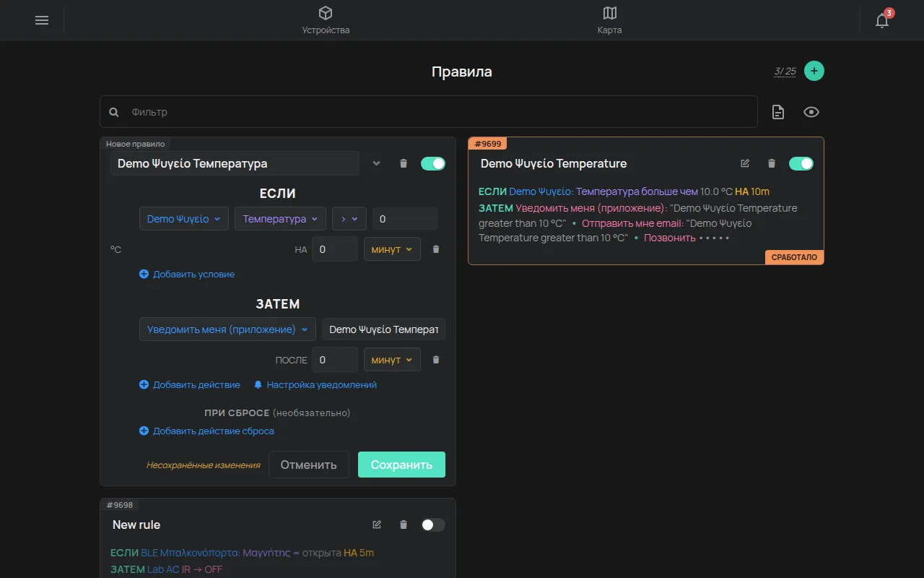The image size is (924, 578).
Task: Click the rule name input field
Action: click(x=235, y=163)
